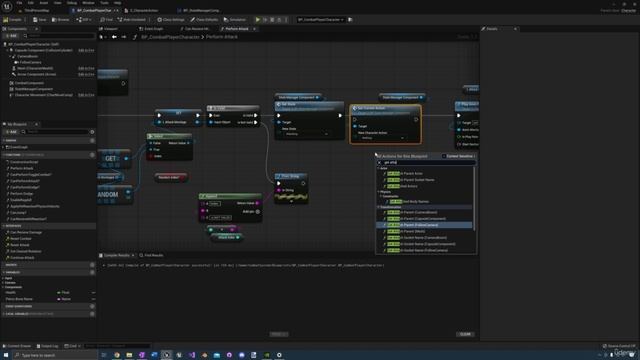Add a local variable via its plus icon
The image size is (640, 360).
click(x=92, y=314)
